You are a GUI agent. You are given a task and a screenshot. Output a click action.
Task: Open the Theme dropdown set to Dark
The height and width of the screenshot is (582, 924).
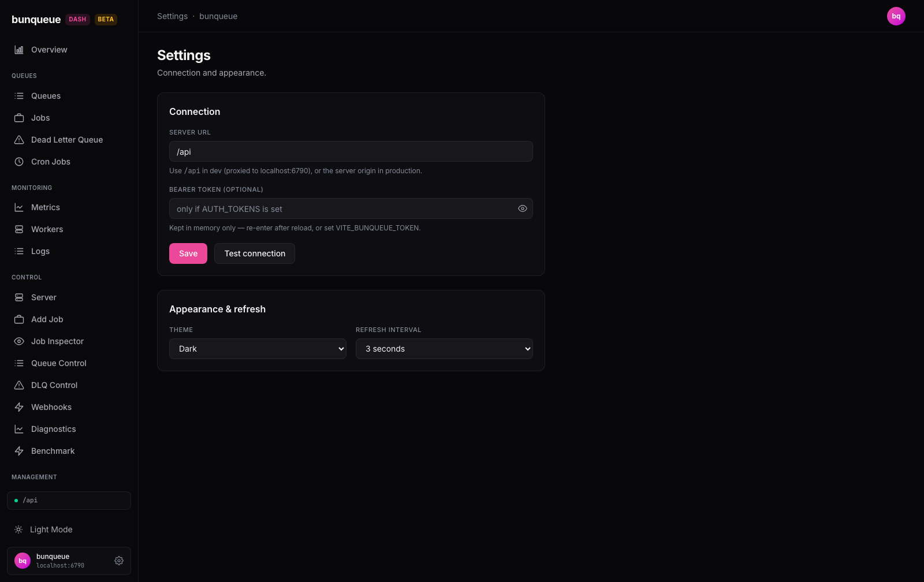(258, 349)
